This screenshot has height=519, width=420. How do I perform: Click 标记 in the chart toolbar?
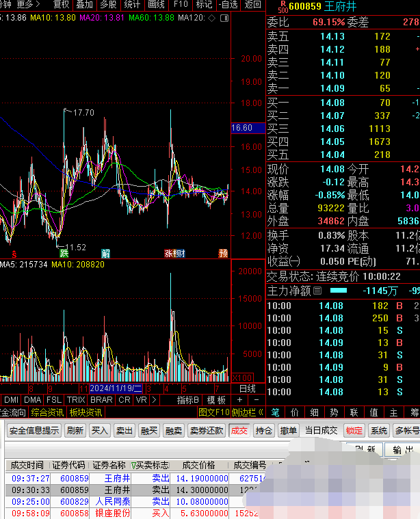204,5
